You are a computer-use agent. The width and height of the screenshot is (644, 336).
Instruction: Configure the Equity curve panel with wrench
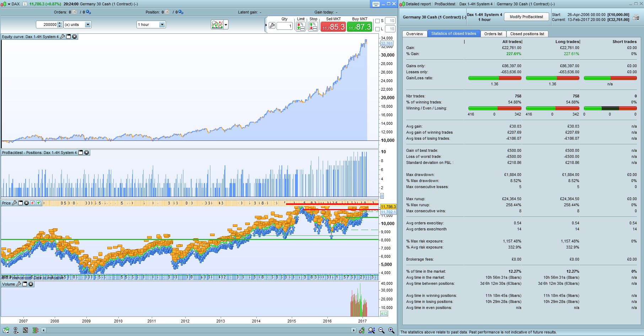coord(63,37)
